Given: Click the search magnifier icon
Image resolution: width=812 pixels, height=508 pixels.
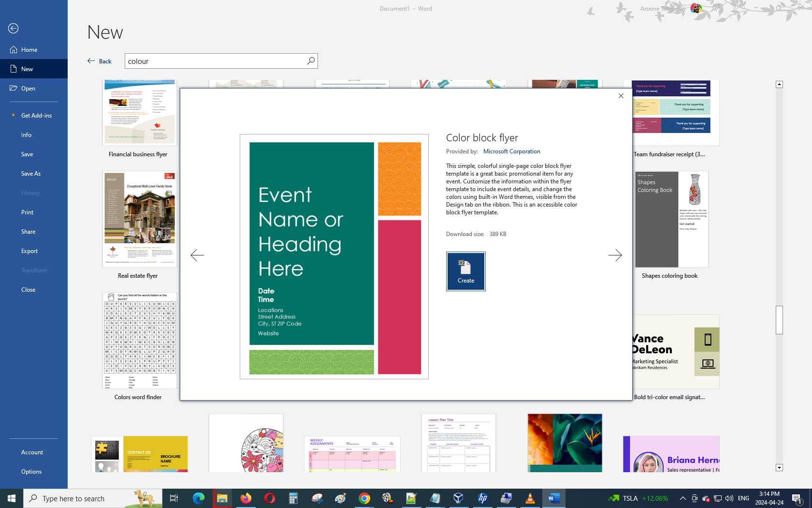Looking at the screenshot, I should point(311,61).
